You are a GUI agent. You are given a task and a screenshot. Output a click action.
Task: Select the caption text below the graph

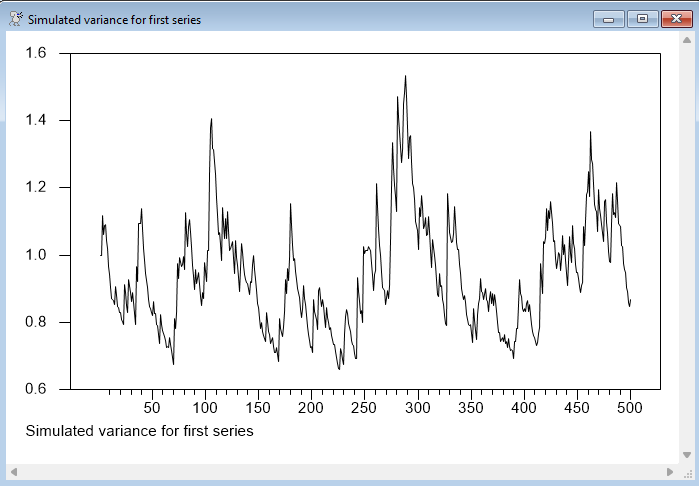(138, 431)
